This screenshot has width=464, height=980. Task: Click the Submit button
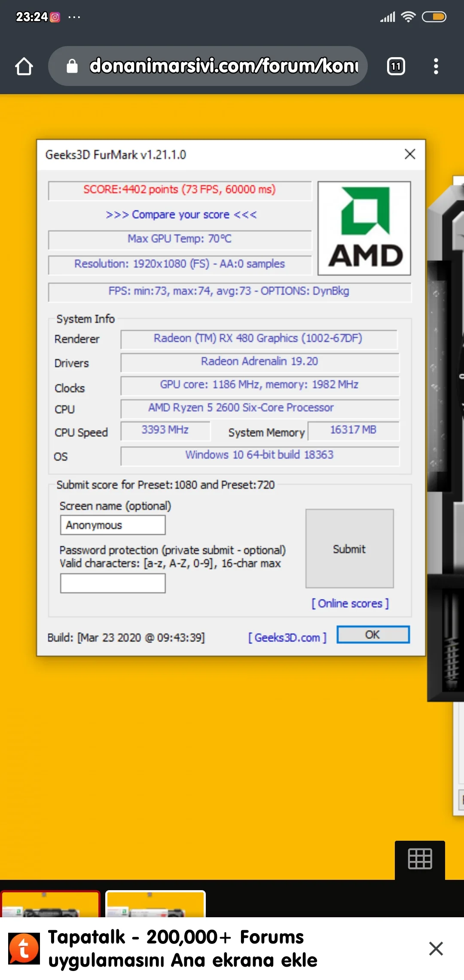pos(349,549)
